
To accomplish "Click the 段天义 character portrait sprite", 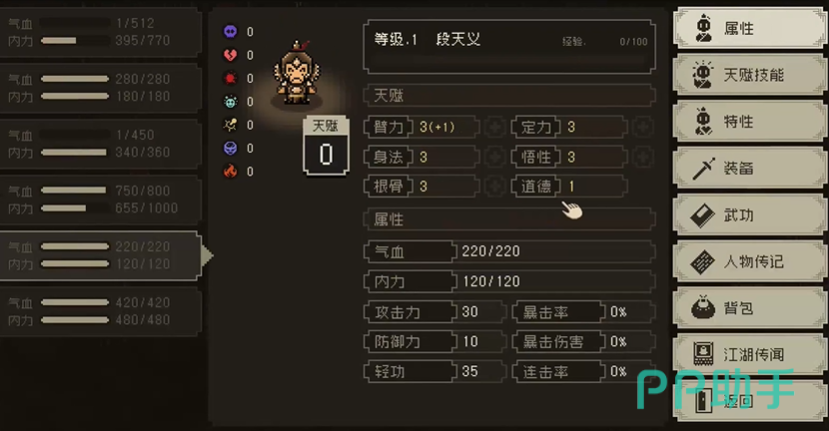I will pos(296,73).
